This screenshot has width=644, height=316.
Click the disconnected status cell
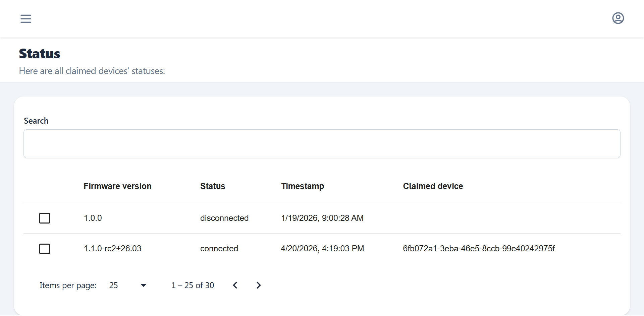coord(224,218)
